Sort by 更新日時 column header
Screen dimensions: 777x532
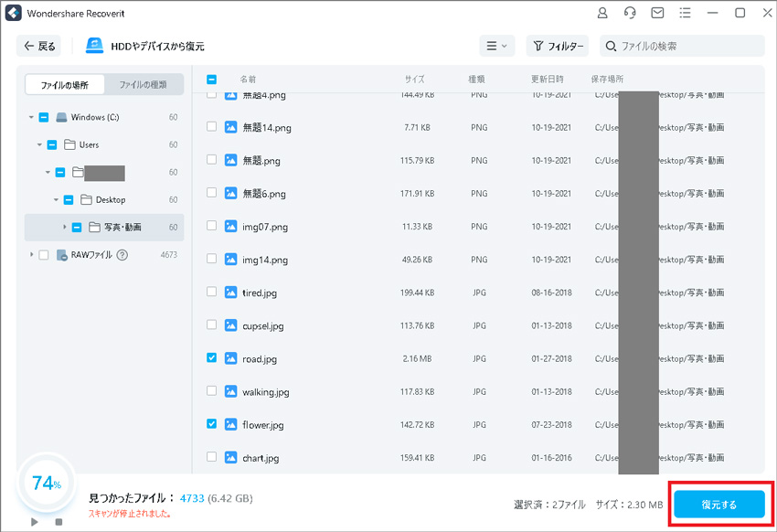(x=547, y=80)
